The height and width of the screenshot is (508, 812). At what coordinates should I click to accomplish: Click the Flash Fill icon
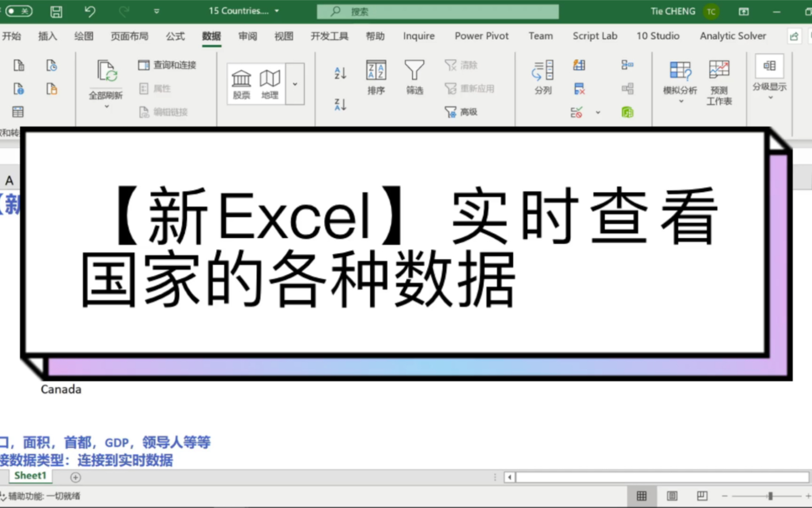[579, 65]
